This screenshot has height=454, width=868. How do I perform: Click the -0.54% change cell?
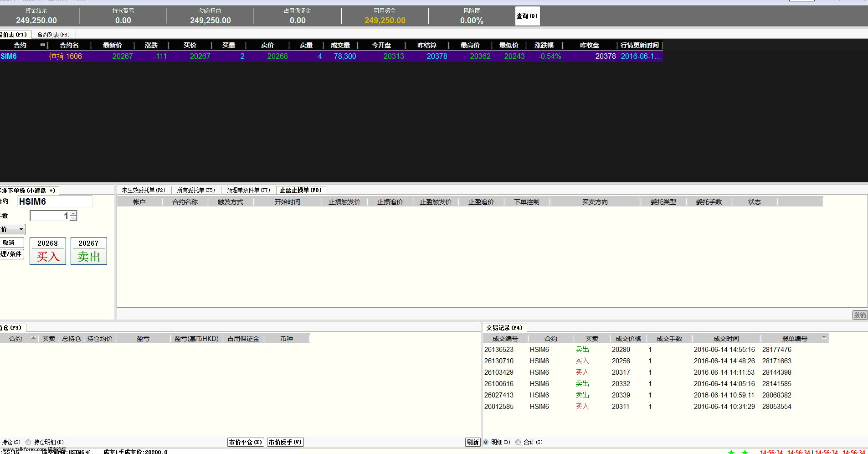[x=550, y=56]
